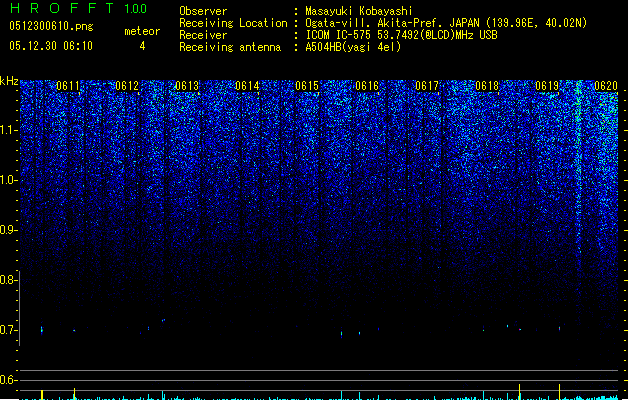Screen dimensions: 629x400
Task: Click the 0.9 kHz axis label
Action: click(x=9, y=230)
